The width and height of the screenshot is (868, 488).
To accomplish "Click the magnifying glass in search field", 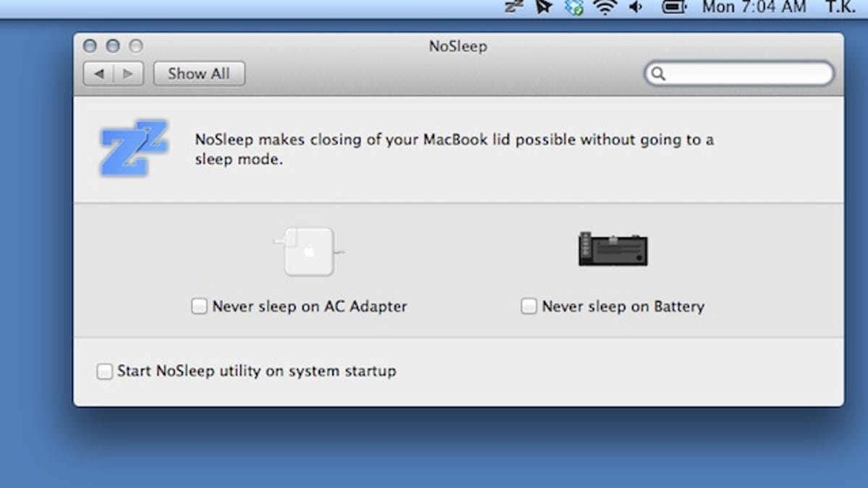I will tap(658, 74).
